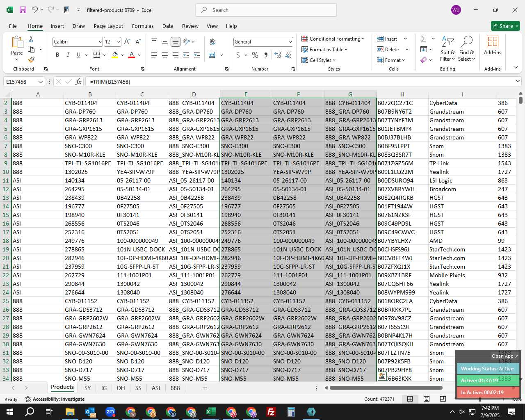Click the red Font Color swatch

pos(132,55)
